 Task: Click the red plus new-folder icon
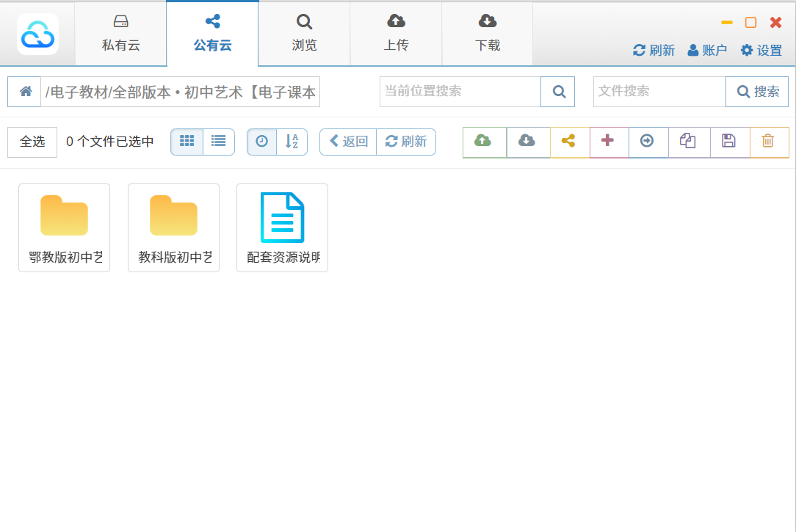coord(609,142)
